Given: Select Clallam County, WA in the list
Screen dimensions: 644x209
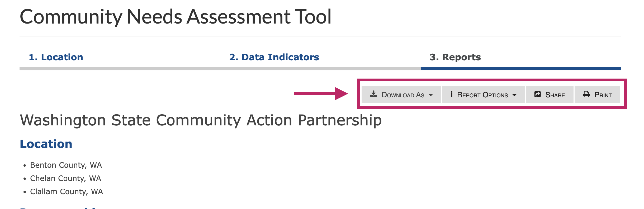Looking at the screenshot, I should (67, 192).
